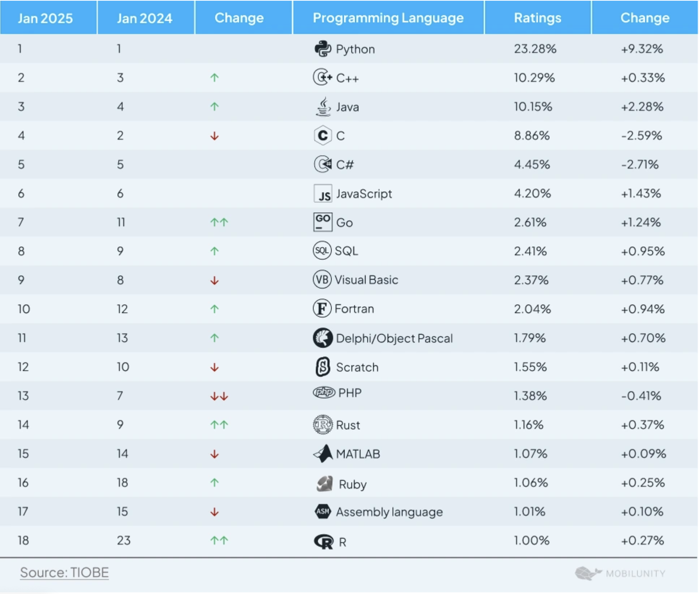Open the Source: TIOBE link
The image size is (700, 594).
(x=64, y=573)
